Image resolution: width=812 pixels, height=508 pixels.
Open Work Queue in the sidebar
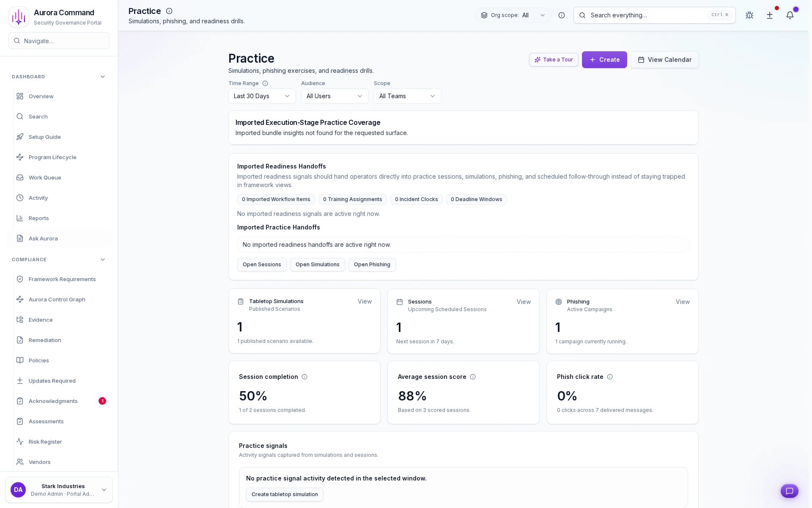click(x=45, y=177)
